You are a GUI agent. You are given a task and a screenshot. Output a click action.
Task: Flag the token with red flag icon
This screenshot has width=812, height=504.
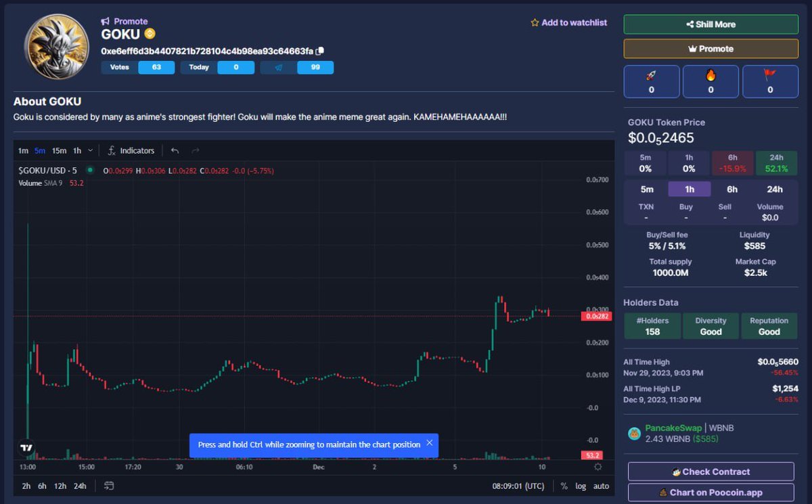coord(770,82)
